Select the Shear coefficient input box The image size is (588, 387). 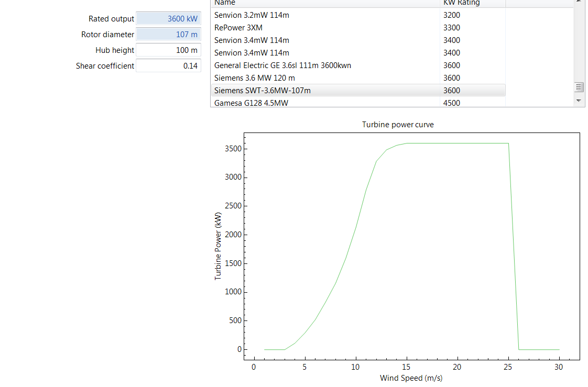click(x=168, y=66)
